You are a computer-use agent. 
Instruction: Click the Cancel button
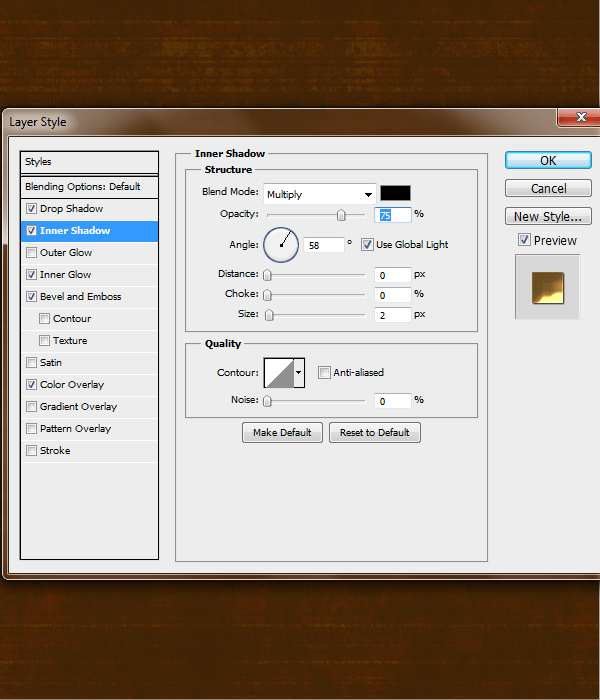pos(548,188)
